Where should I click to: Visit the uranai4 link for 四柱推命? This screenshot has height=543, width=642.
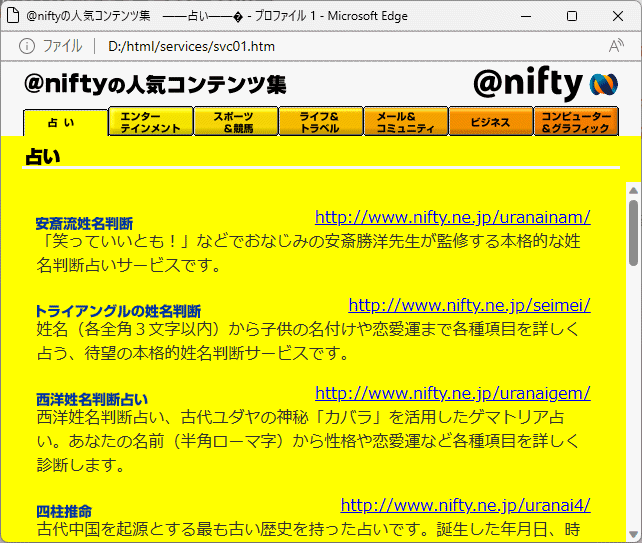466,505
